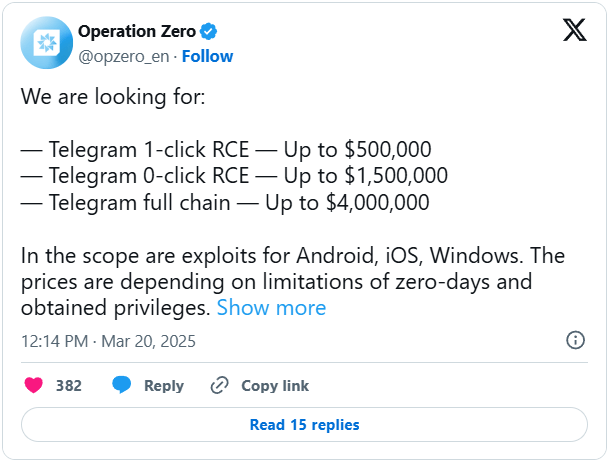Select the Reply text label
Screen dimensions: 611x462
pyautogui.click(x=164, y=386)
